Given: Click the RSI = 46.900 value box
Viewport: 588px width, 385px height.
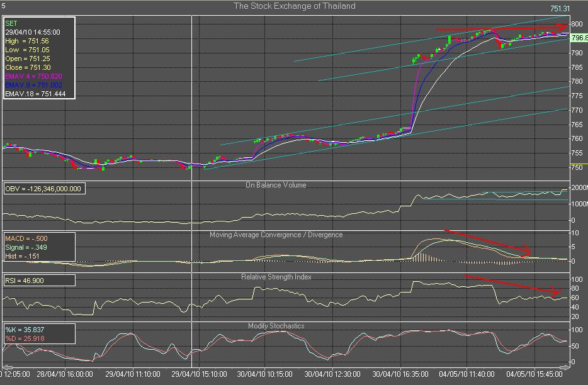Looking at the screenshot, I should pyautogui.click(x=39, y=281).
